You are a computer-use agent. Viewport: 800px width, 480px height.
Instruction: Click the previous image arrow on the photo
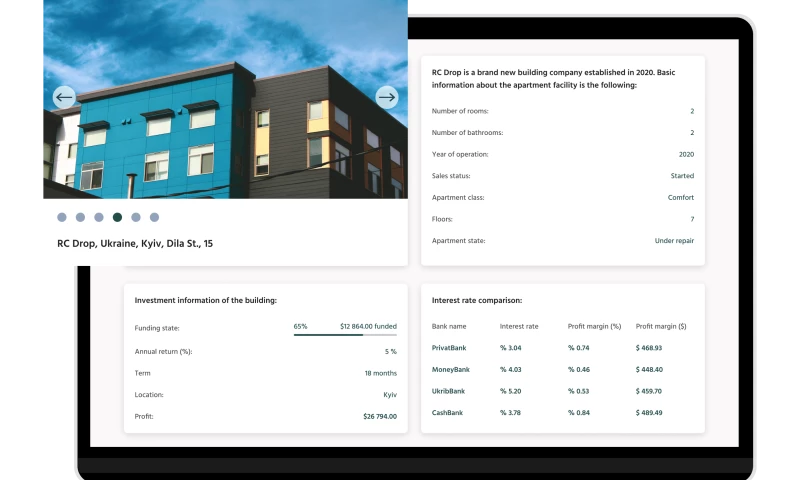pos(64,97)
